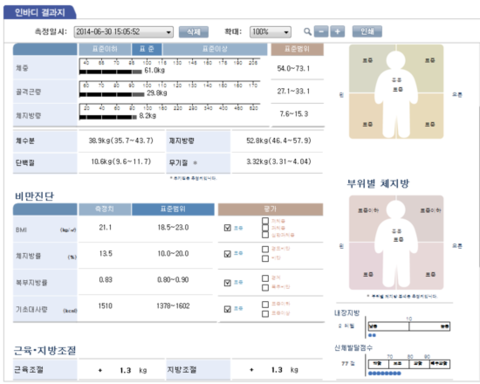Click the body development score bar
Viewport: 480px width, 384px height.
click(x=409, y=364)
